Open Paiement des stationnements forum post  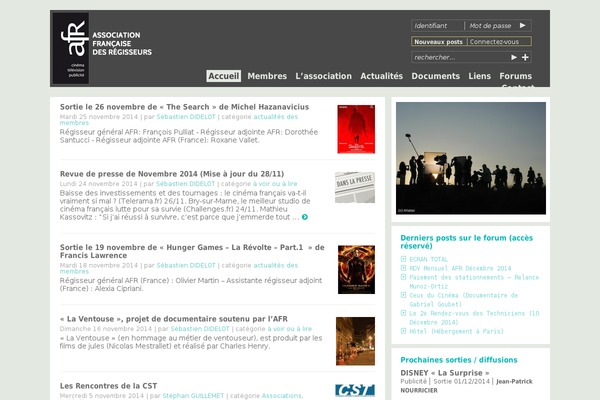click(x=474, y=282)
